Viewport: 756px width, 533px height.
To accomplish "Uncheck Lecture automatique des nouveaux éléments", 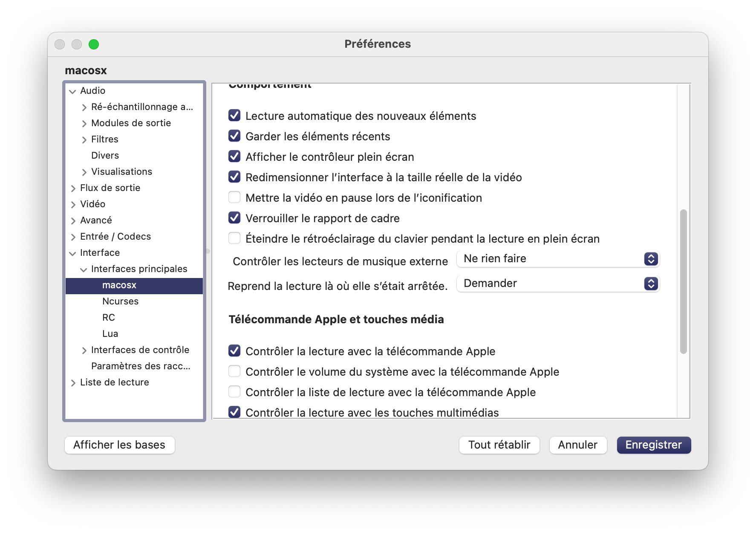I will tap(234, 116).
